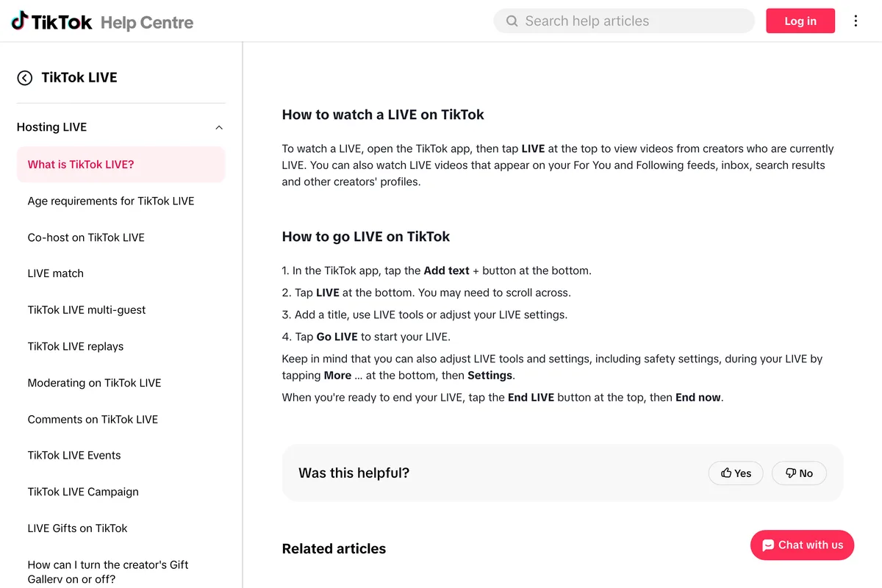The height and width of the screenshot is (588, 882).
Task: Open the three-dot more options menu
Action: coord(856,21)
